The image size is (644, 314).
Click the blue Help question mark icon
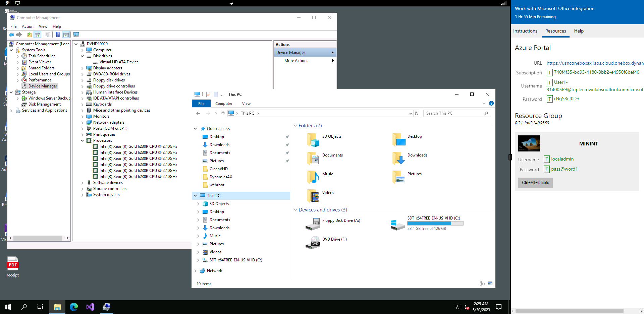(58, 35)
